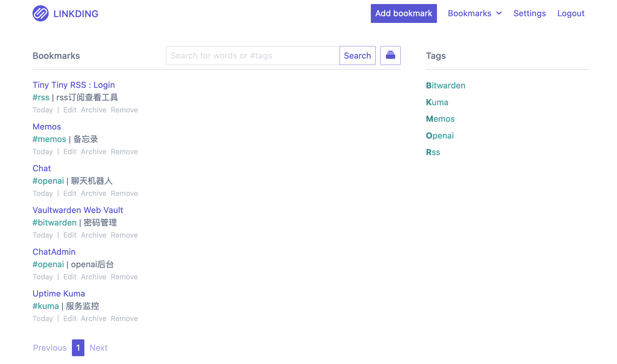Click the description '备忘录'
This screenshot has height=364, width=617.
tap(86, 139)
